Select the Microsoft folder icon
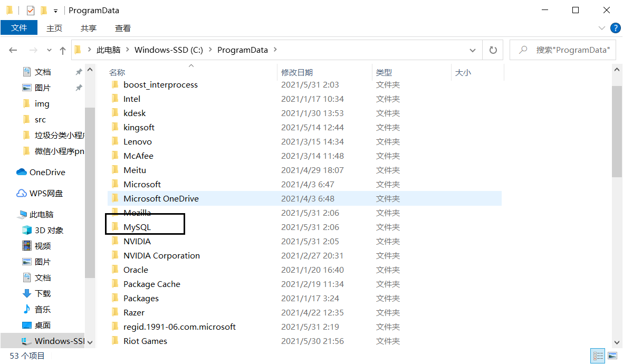The width and height of the screenshot is (623, 364). pyautogui.click(x=115, y=184)
